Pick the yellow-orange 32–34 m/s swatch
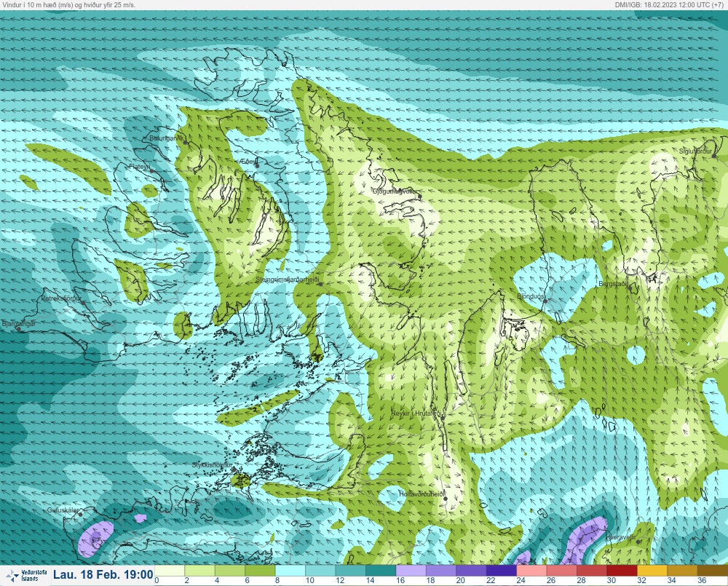The height and width of the screenshot is (586, 728). (x=652, y=570)
